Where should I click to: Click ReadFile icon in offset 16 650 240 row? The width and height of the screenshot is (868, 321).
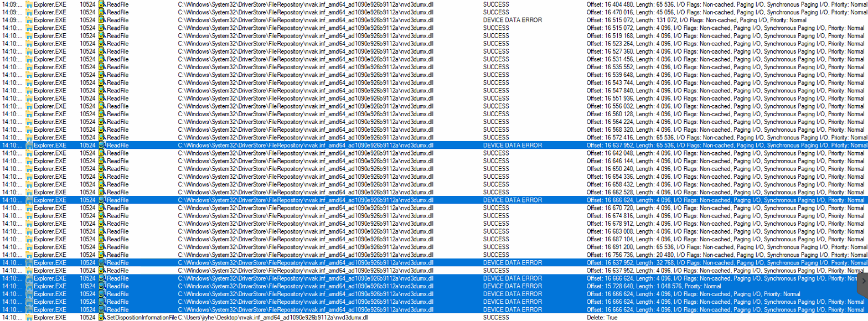click(102, 169)
